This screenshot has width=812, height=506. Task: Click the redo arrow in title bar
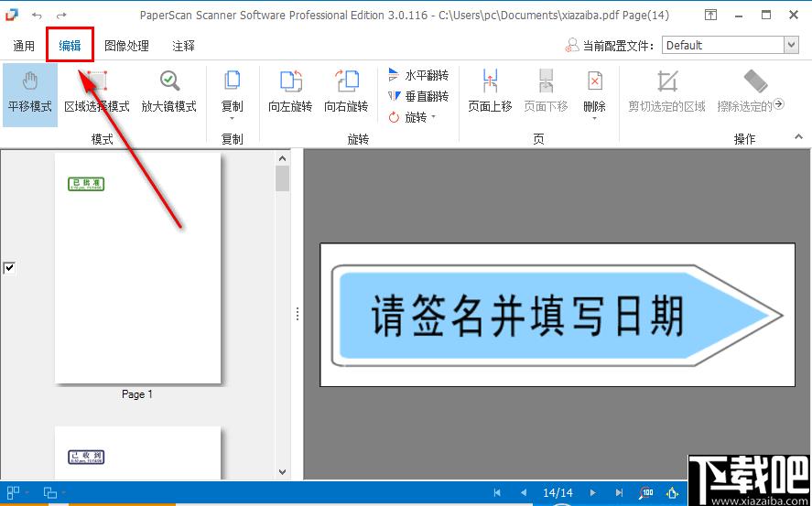61,16
